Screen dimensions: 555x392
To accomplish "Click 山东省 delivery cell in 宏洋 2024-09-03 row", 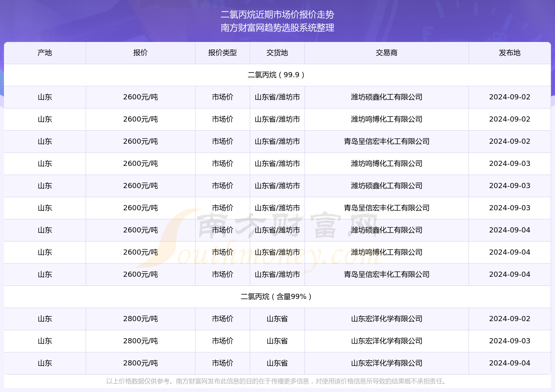I will (277, 341).
